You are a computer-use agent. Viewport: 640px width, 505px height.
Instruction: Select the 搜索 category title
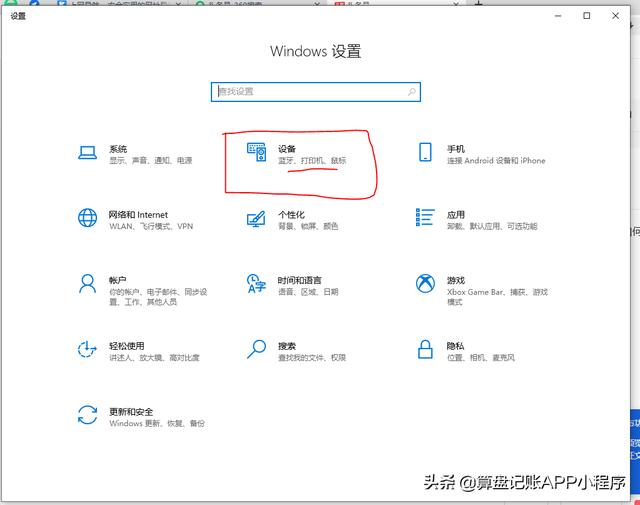287,346
